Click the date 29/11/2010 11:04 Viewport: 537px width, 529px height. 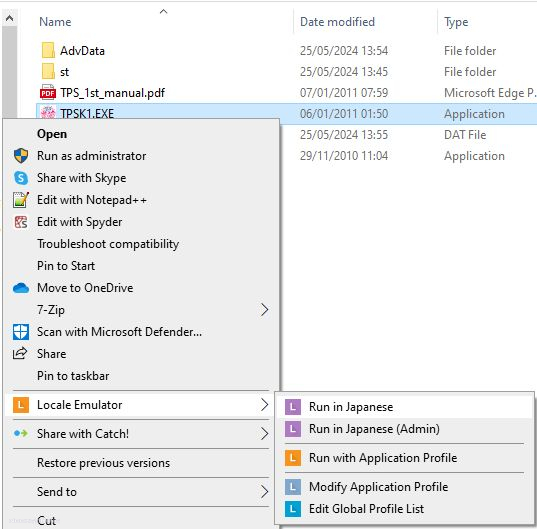pyautogui.click(x=344, y=156)
